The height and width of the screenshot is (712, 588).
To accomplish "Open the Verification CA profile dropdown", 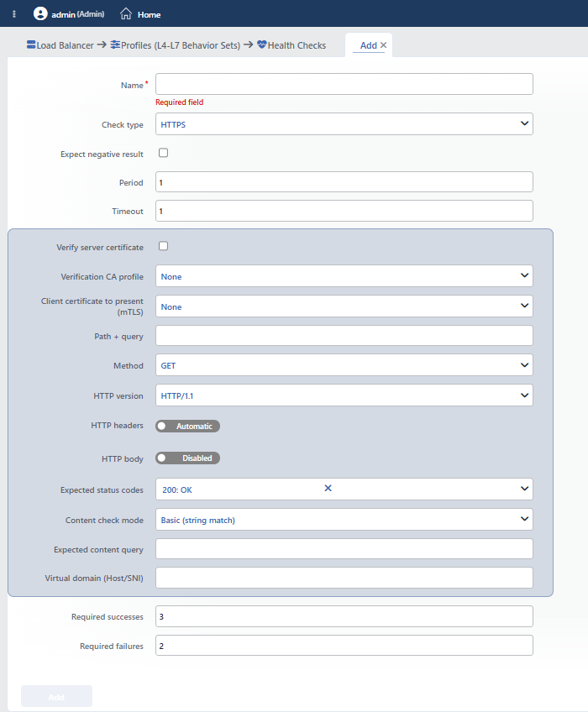I will coord(344,276).
